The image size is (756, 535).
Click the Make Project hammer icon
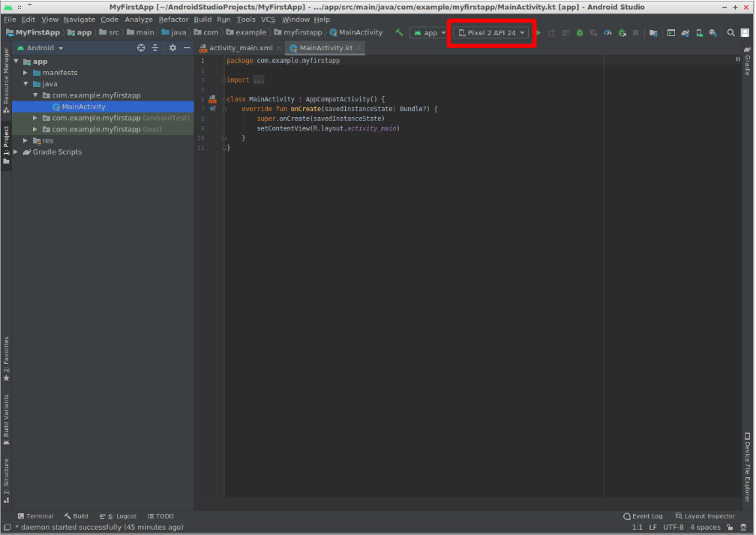tap(399, 32)
